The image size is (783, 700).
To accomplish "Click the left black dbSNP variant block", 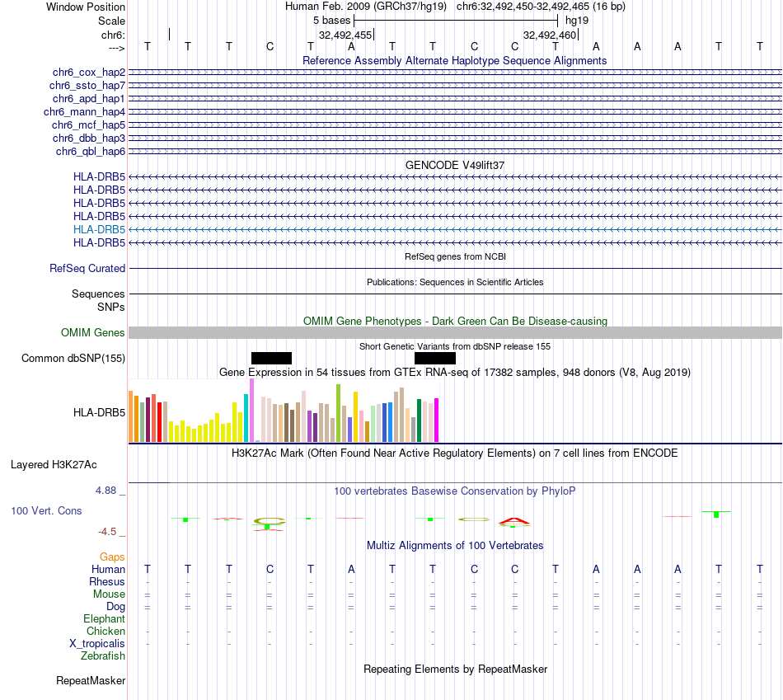I will pyautogui.click(x=271, y=358).
